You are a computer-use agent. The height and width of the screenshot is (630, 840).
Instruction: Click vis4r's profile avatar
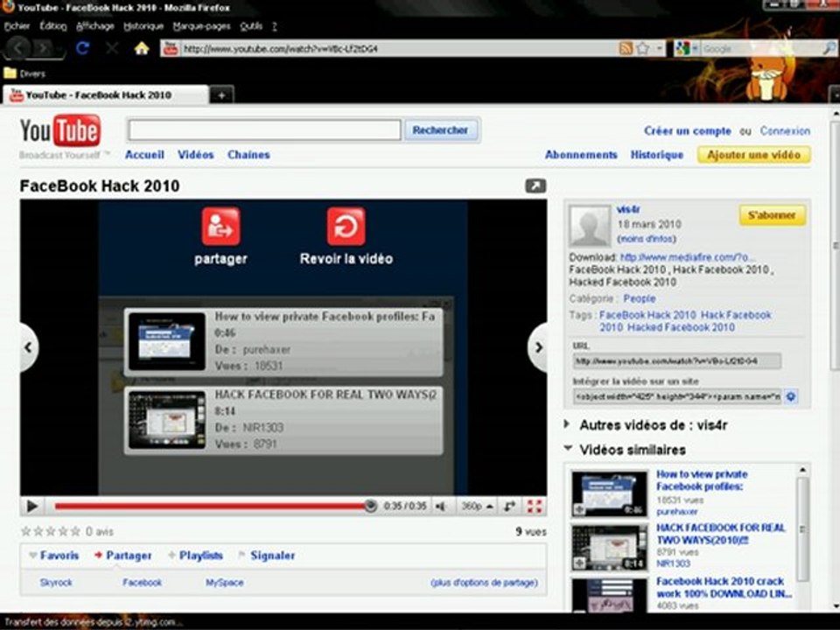point(590,226)
